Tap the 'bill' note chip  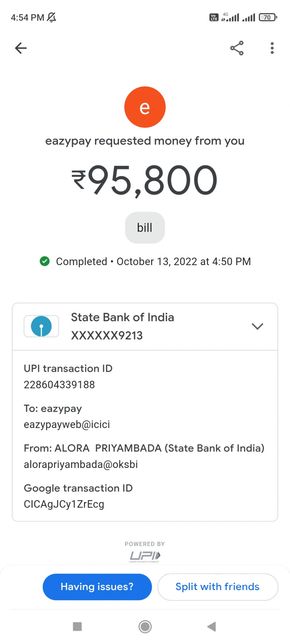pyautogui.click(x=145, y=227)
